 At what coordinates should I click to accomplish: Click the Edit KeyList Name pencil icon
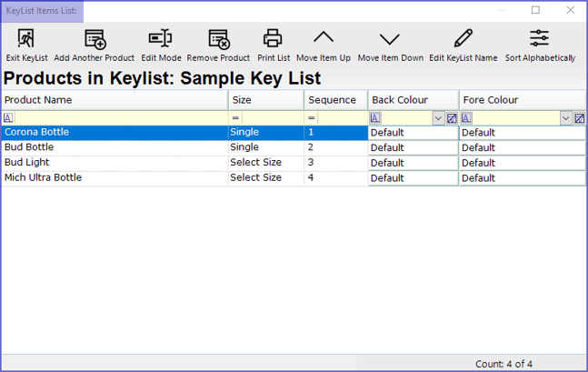[x=463, y=39]
